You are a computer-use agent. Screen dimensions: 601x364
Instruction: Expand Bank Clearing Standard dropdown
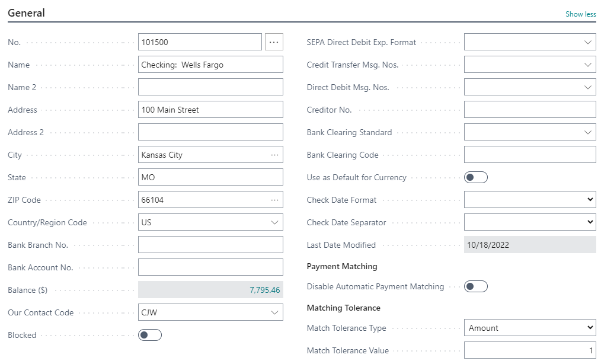[x=587, y=132]
